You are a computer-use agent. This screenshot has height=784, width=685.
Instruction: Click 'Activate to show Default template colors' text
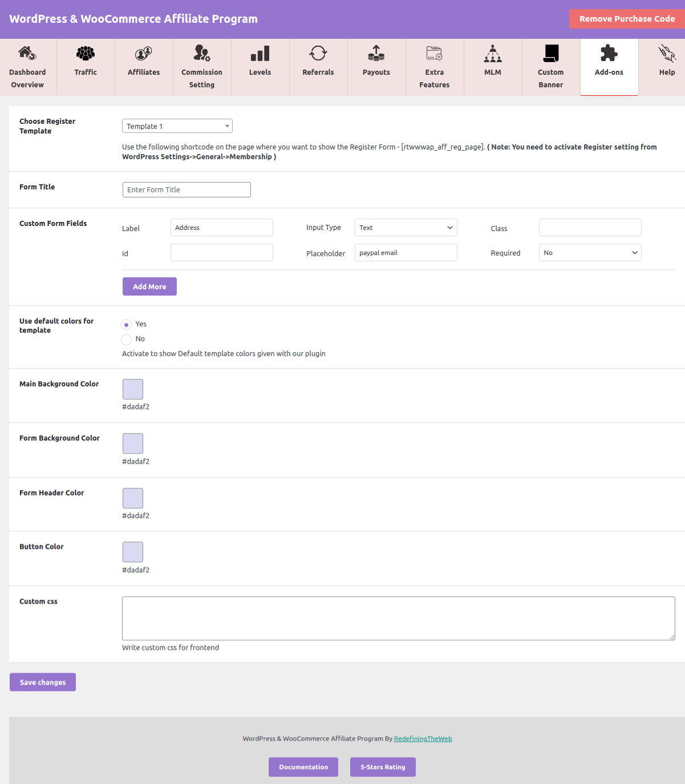(x=224, y=354)
